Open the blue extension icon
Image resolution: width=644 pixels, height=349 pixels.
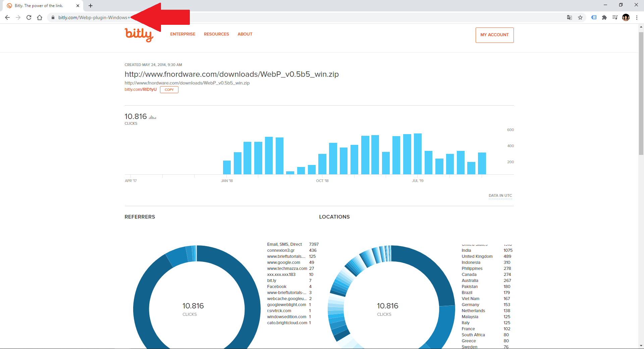594,17
